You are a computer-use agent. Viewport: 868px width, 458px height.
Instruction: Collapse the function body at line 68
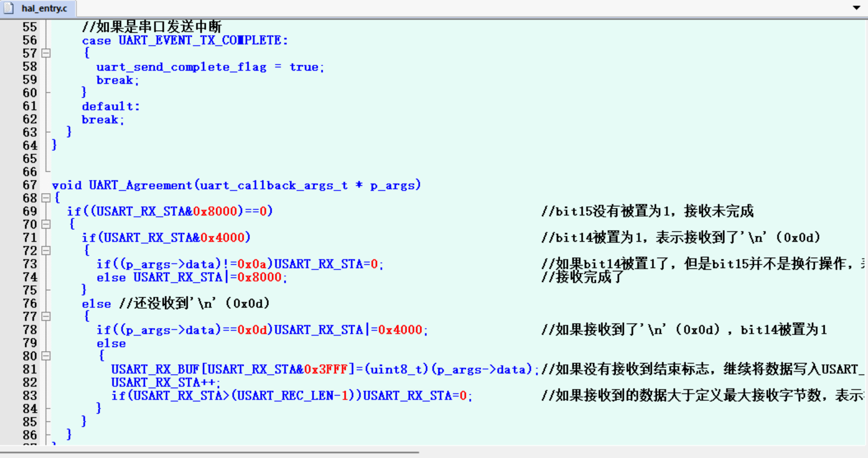point(46,198)
